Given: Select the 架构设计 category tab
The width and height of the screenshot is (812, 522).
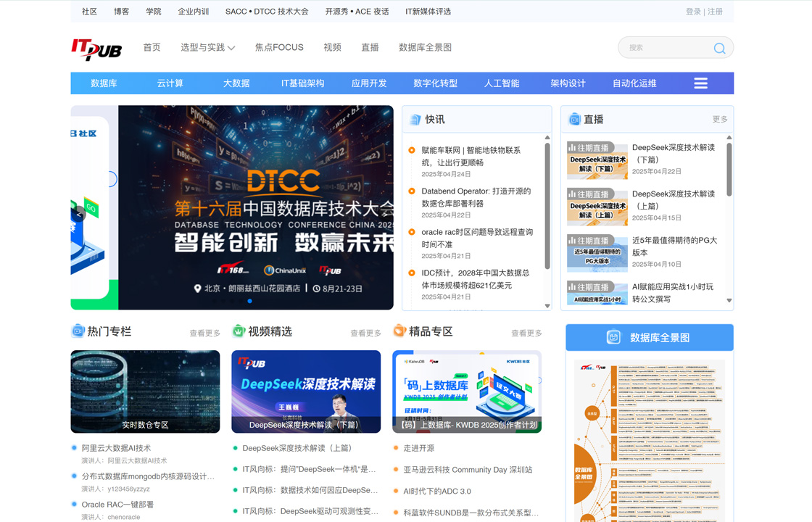Looking at the screenshot, I should (x=568, y=83).
